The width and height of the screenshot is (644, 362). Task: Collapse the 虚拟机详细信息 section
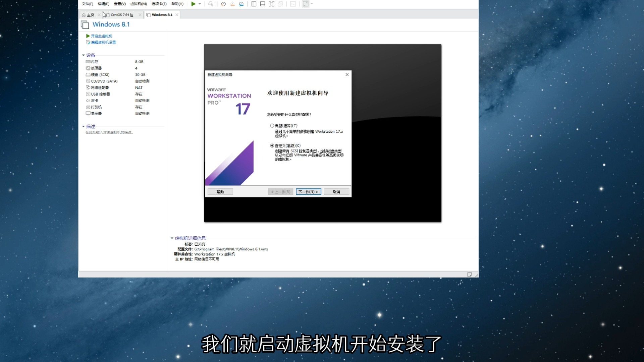(172, 238)
